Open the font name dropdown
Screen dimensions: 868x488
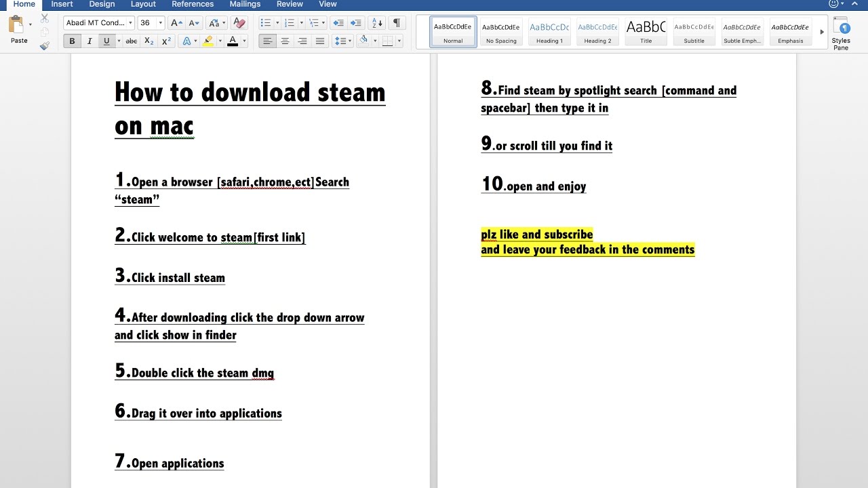[130, 23]
